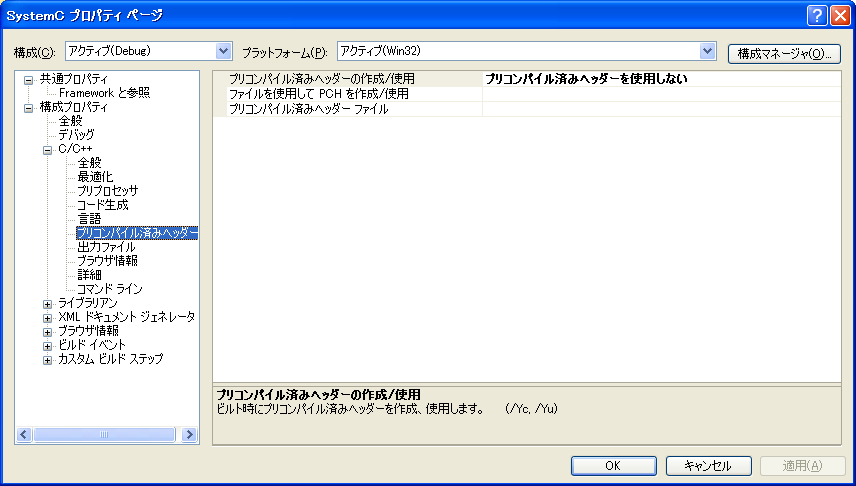Click the tree scrollbar left arrow
This screenshot has width=856, height=486.
pos(24,435)
